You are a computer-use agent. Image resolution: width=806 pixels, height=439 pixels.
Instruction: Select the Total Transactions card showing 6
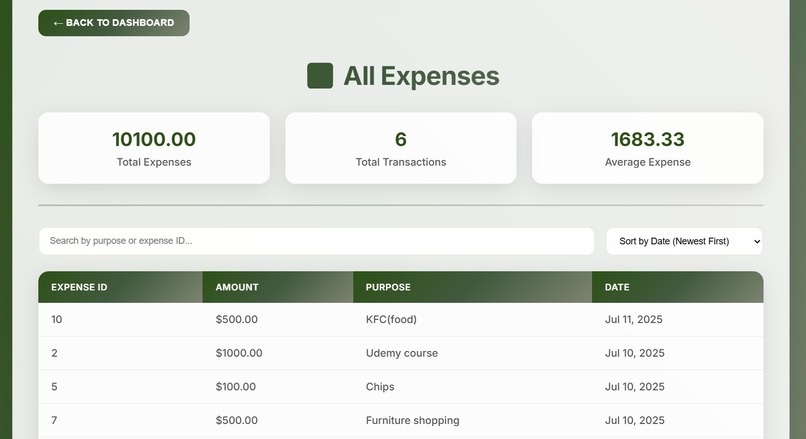[x=401, y=148]
